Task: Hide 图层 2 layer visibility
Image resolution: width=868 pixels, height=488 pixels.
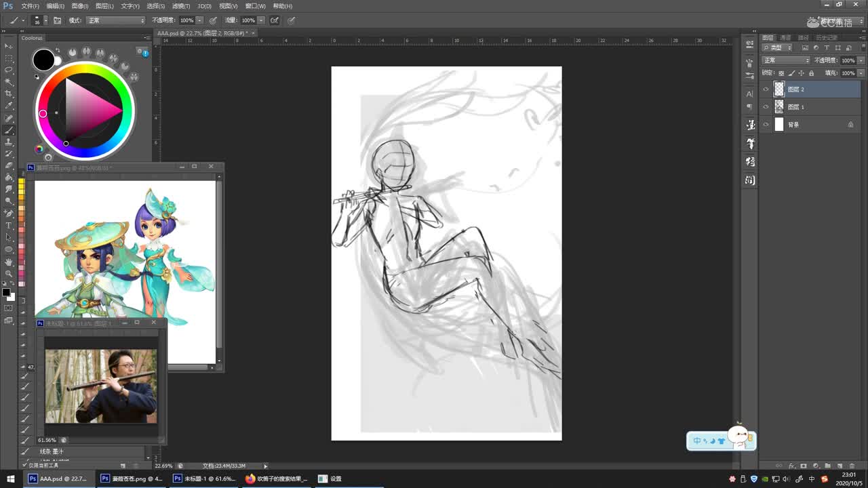Action: 766,89
